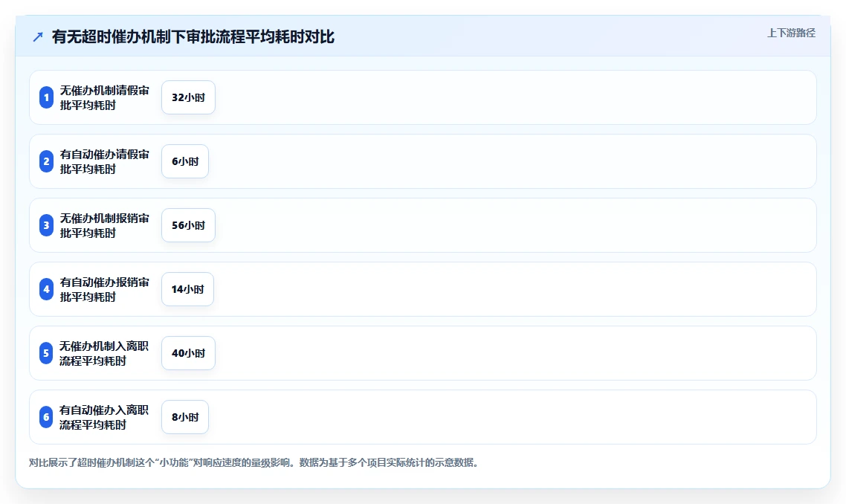This screenshot has height=504, width=846.
Task: Select the 32小时 value chip
Action: coord(188,97)
